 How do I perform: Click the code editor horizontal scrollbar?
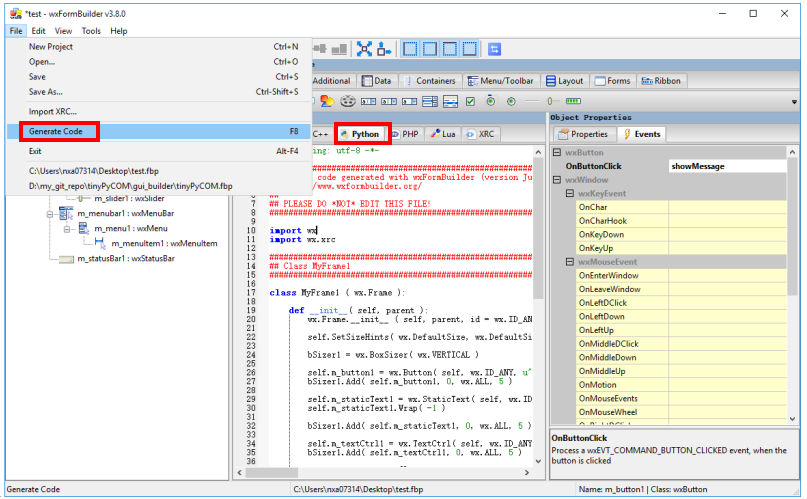coord(383,472)
